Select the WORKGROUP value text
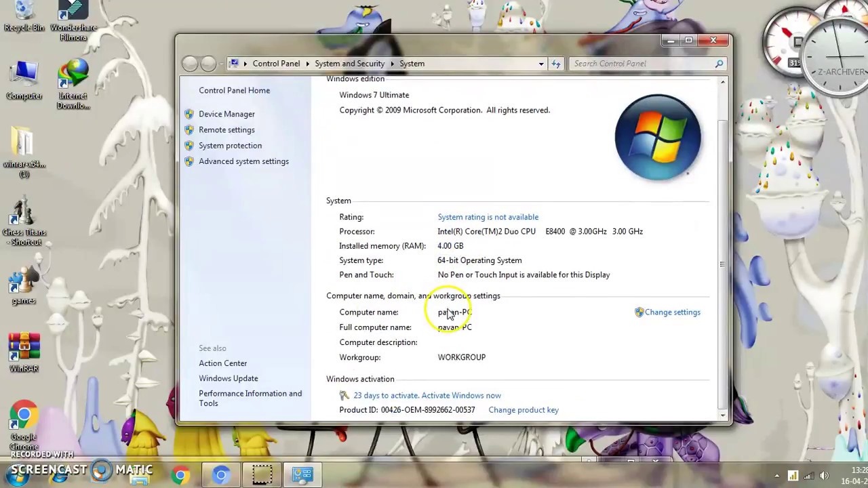This screenshot has width=868, height=488. point(461,357)
